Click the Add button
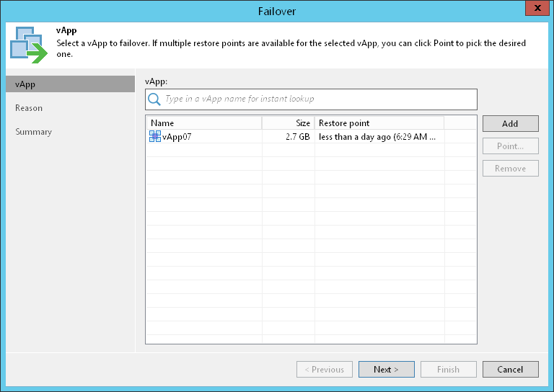 [510, 123]
